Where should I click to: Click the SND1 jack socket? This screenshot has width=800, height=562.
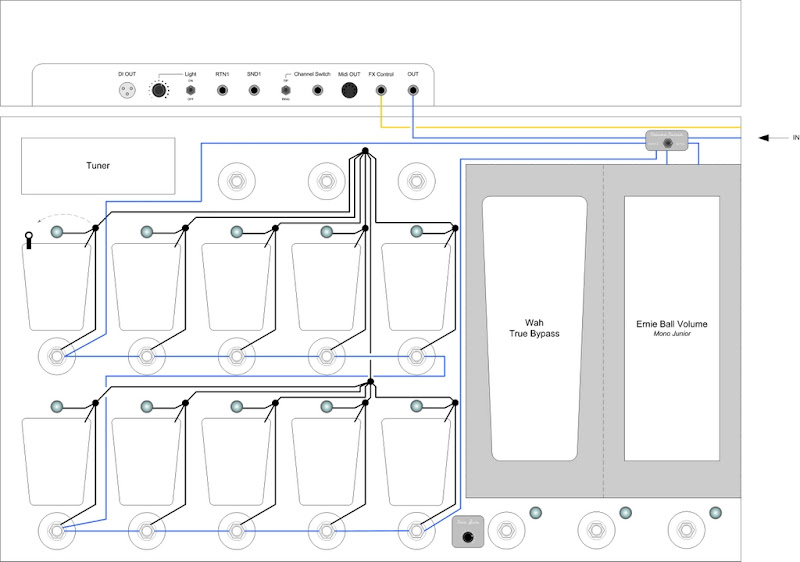click(x=254, y=90)
